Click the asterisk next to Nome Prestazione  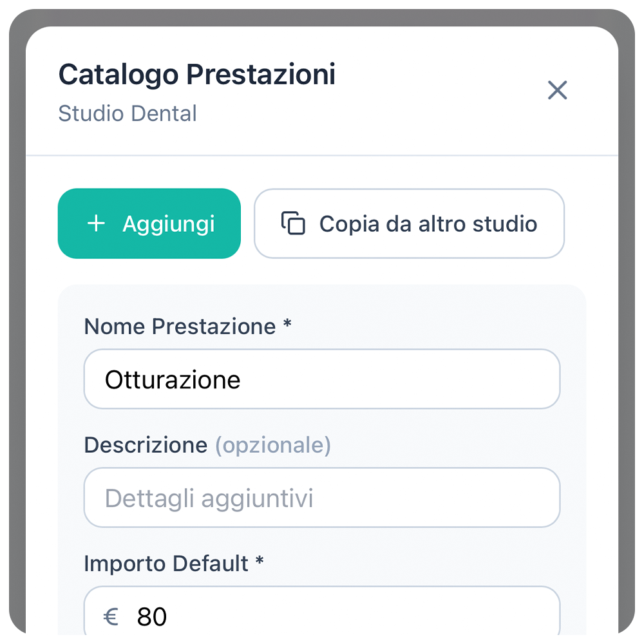[287, 325]
